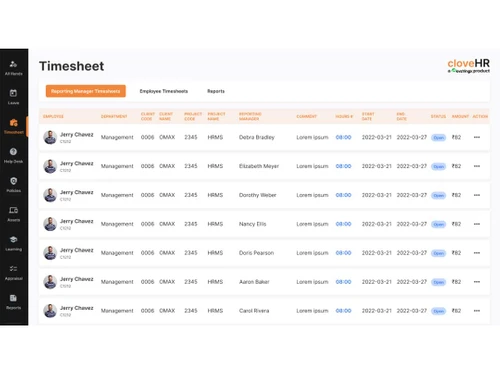500x375 pixels.
Task: Click Open status badge in Nancy Ellis row
Action: 438,224
